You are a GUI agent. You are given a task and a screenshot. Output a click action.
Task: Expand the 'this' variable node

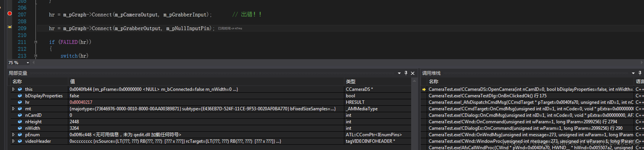[13, 89]
